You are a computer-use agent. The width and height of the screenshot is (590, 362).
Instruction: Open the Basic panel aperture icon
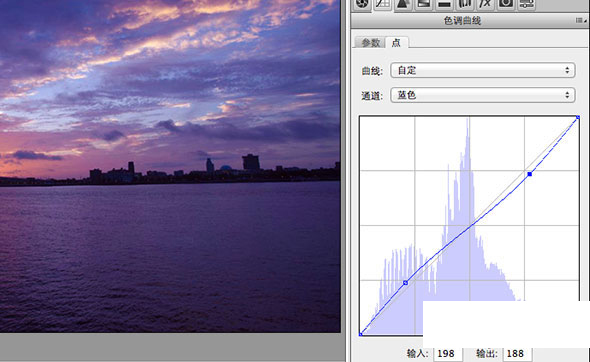pyautogui.click(x=362, y=4)
